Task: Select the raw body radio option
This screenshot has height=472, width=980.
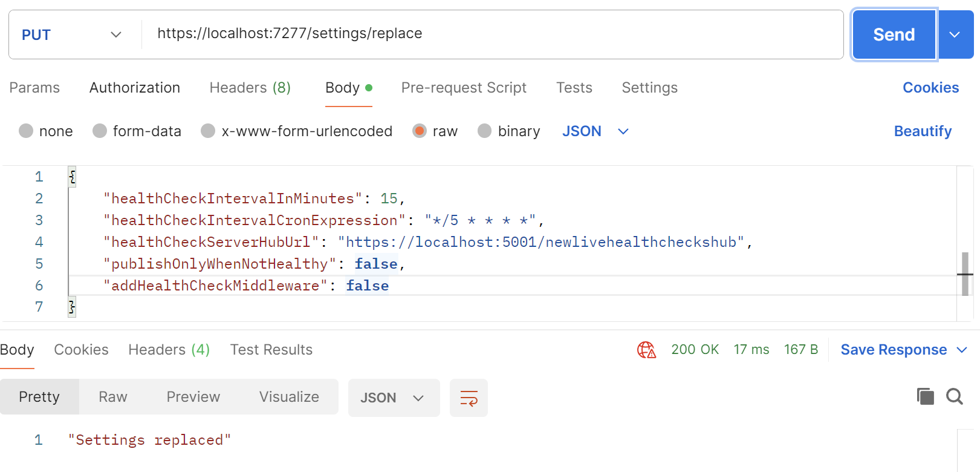Action: 420,131
